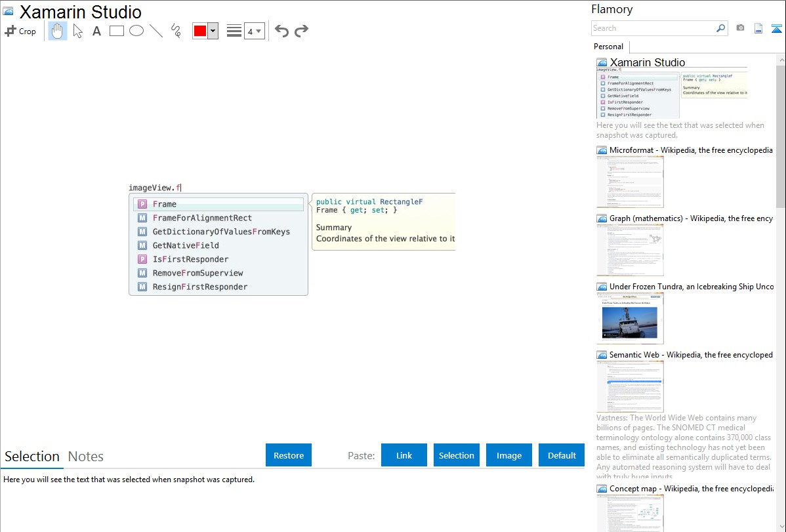This screenshot has width=786, height=532.
Task: Activate the hand pan tool
Action: click(x=58, y=31)
